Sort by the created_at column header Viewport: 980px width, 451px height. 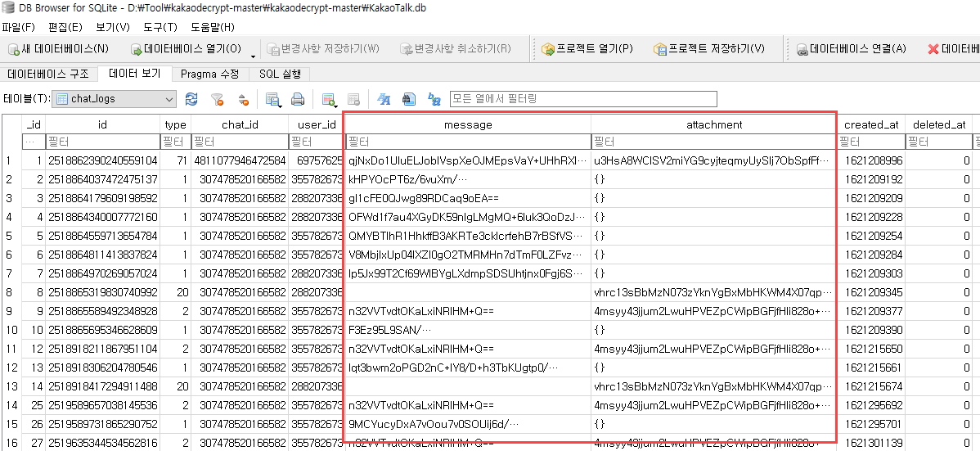point(870,124)
